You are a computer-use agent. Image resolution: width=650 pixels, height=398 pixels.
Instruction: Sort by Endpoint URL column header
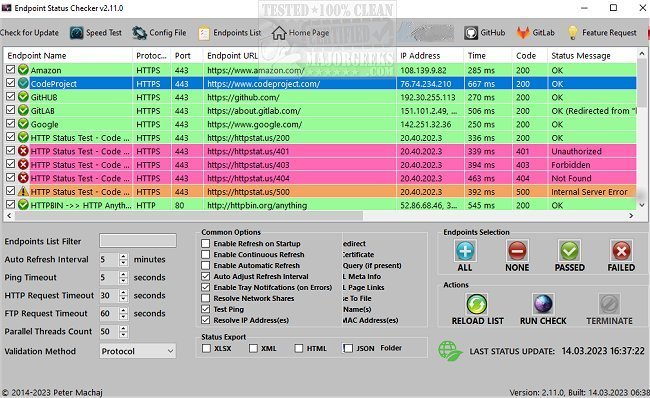[299, 56]
